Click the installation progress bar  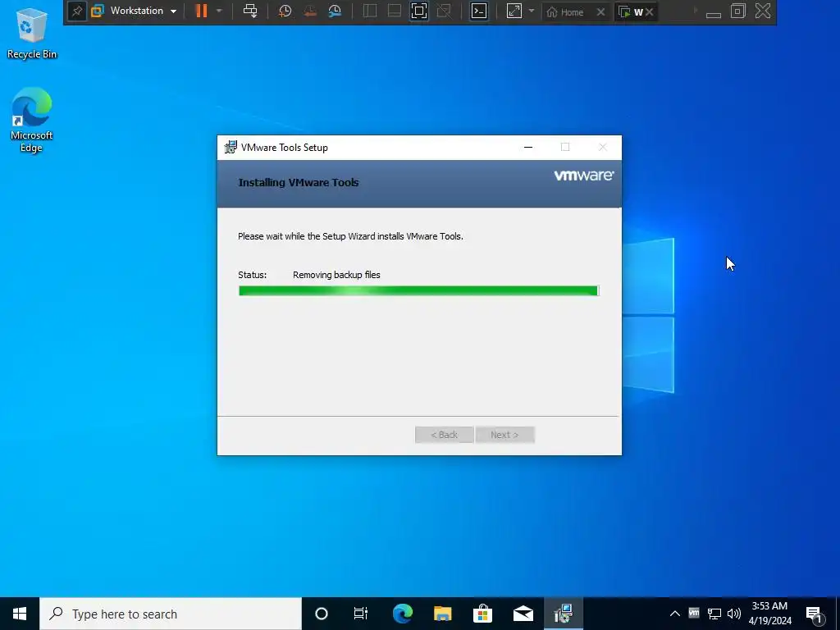click(x=418, y=290)
